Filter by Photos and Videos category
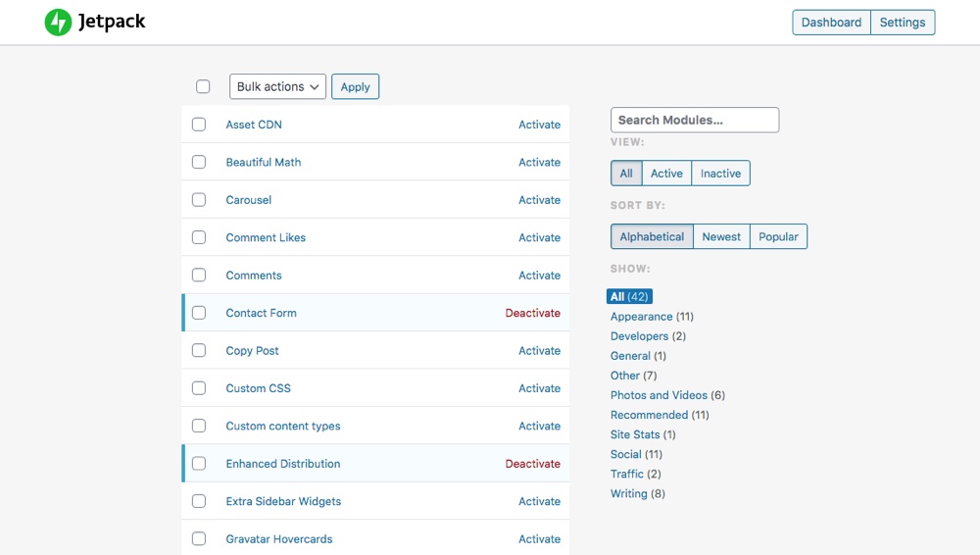The image size is (980, 555). 667,395
